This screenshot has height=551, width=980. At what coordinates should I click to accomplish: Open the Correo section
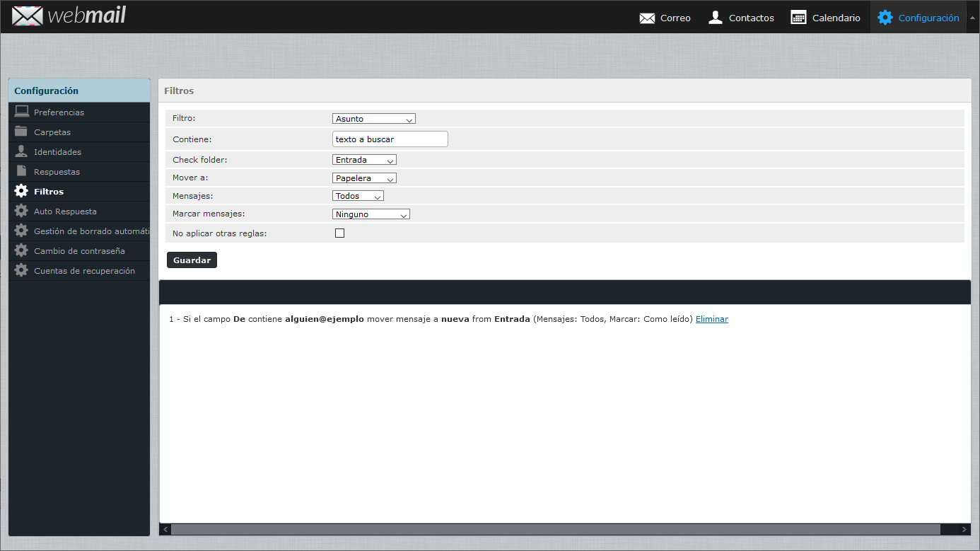point(665,18)
